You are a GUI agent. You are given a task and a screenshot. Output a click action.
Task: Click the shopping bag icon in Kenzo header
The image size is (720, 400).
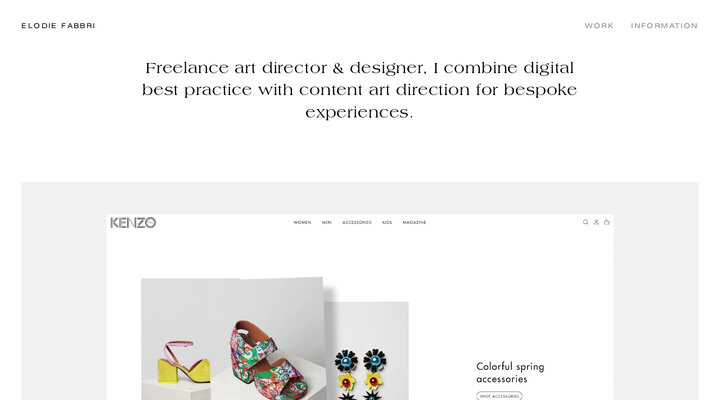coord(607,222)
